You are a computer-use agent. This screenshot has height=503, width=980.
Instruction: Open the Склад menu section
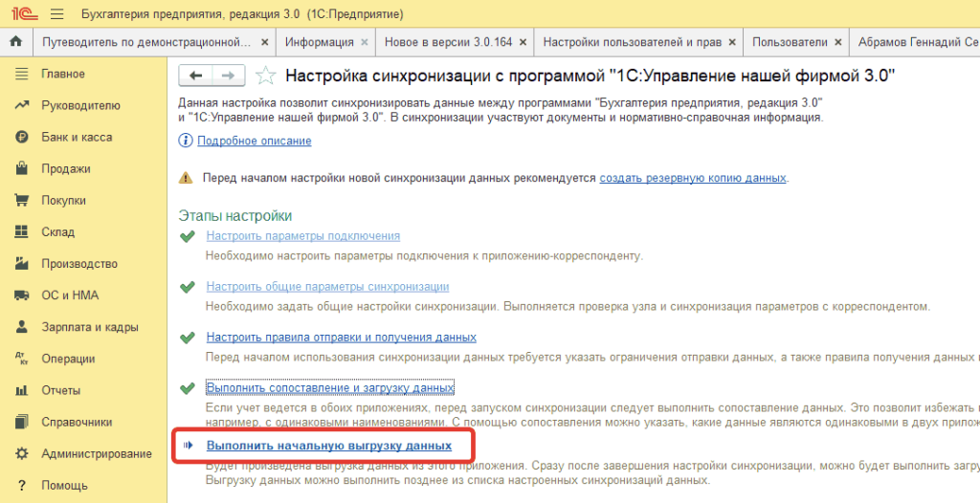click(x=58, y=231)
